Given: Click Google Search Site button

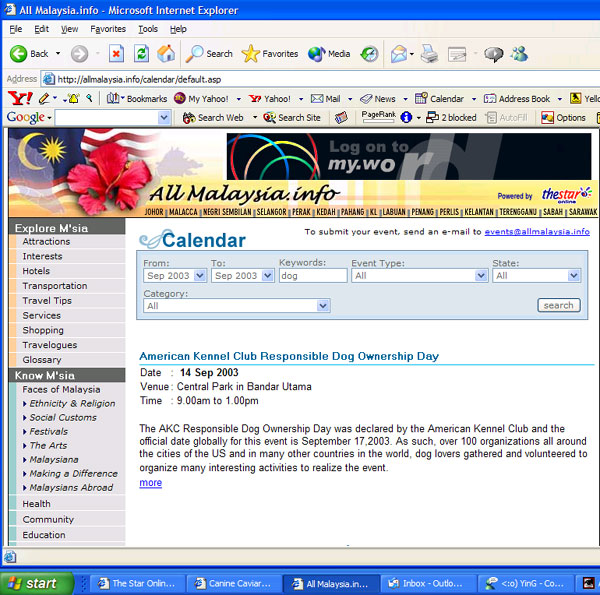Looking at the screenshot, I should pos(292,118).
